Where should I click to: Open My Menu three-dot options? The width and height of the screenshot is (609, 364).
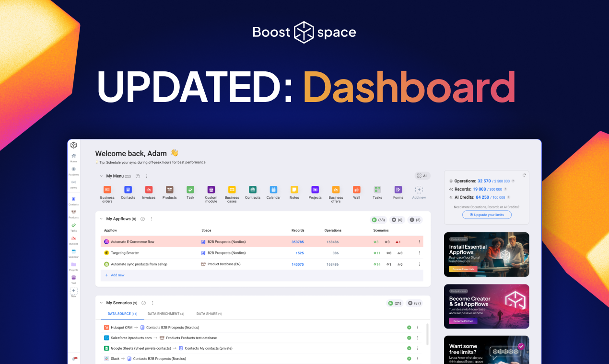(x=147, y=176)
